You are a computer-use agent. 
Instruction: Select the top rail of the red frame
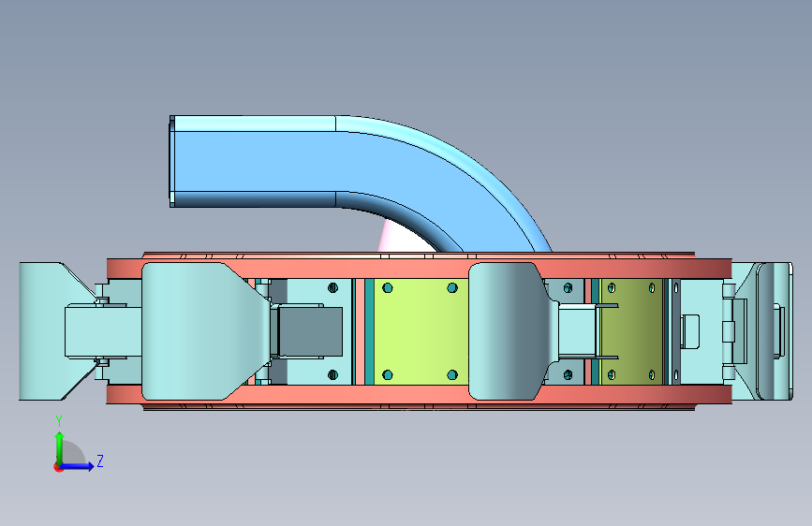pyautogui.click(x=420, y=270)
